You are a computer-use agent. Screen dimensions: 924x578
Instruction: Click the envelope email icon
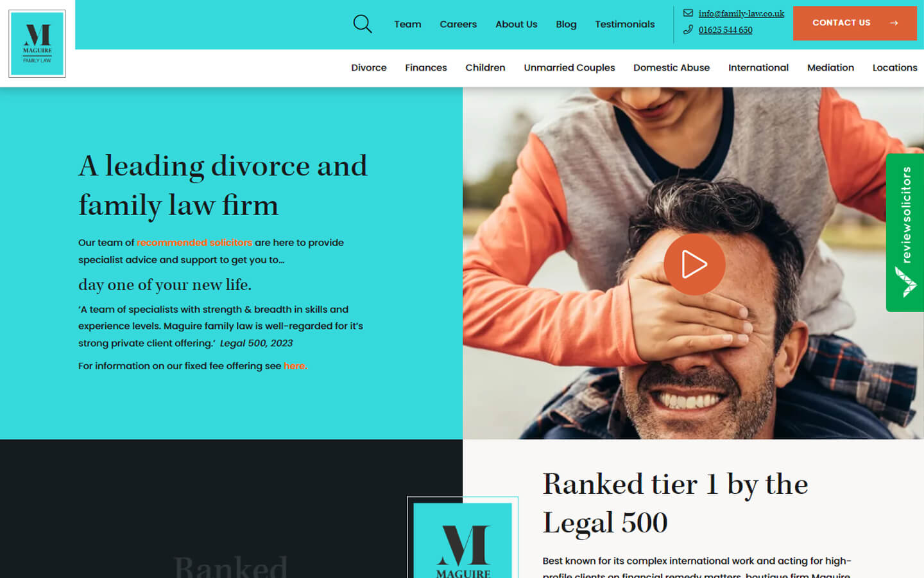tap(688, 13)
